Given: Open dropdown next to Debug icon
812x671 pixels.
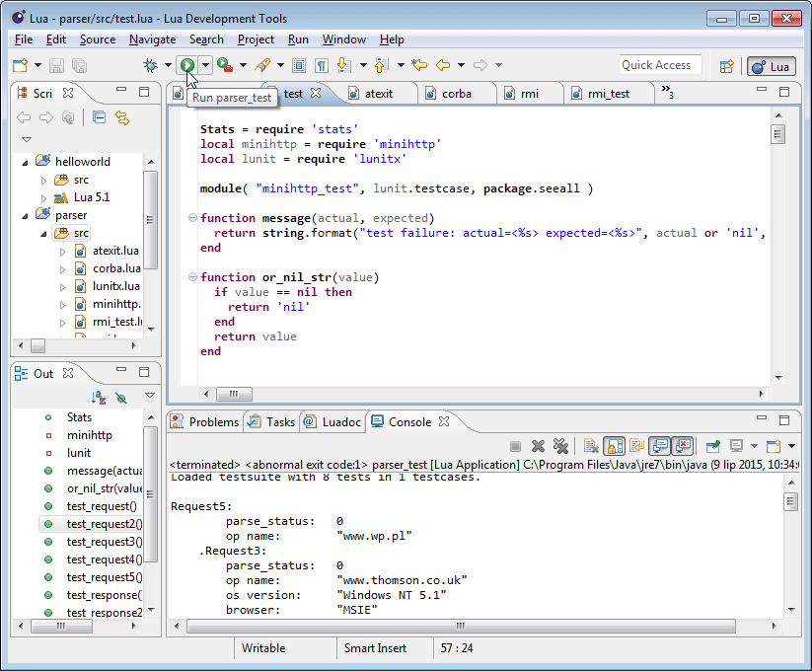Looking at the screenshot, I should click(168, 65).
